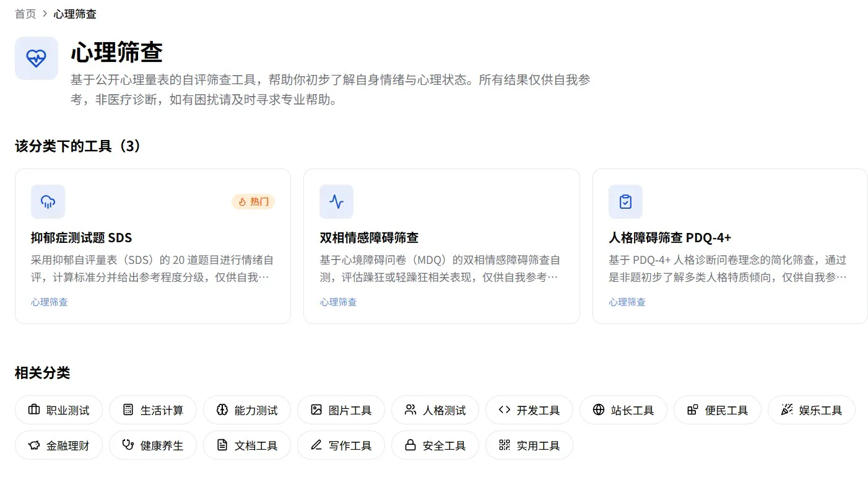Open the 双相情感障碍筛查 tool title

pos(369,238)
